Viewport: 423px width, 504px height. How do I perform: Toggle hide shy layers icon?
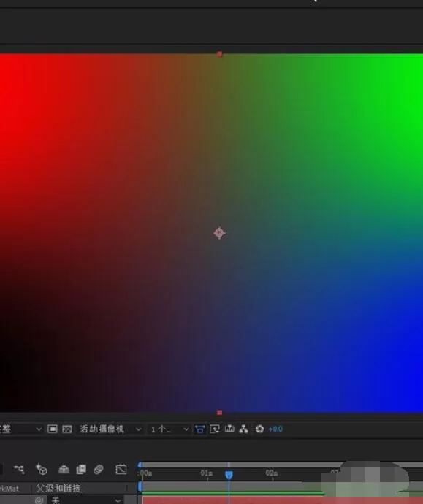[64, 469]
